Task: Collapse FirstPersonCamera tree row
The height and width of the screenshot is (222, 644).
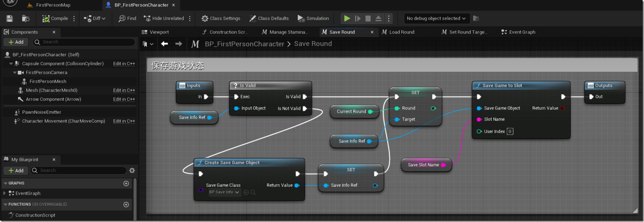Action: point(15,73)
